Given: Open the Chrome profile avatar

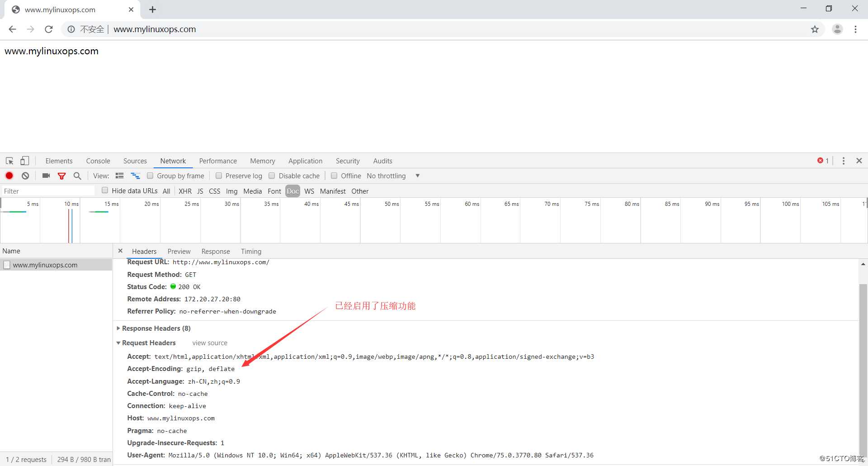Looking at the screenshot, I should [x=837, y=29].
